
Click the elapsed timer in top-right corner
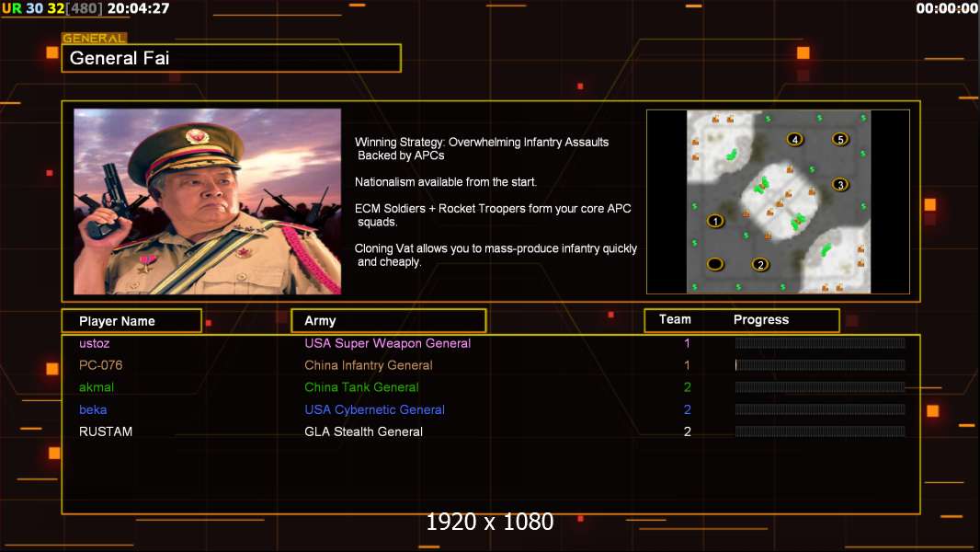click(x=947, y=8)
